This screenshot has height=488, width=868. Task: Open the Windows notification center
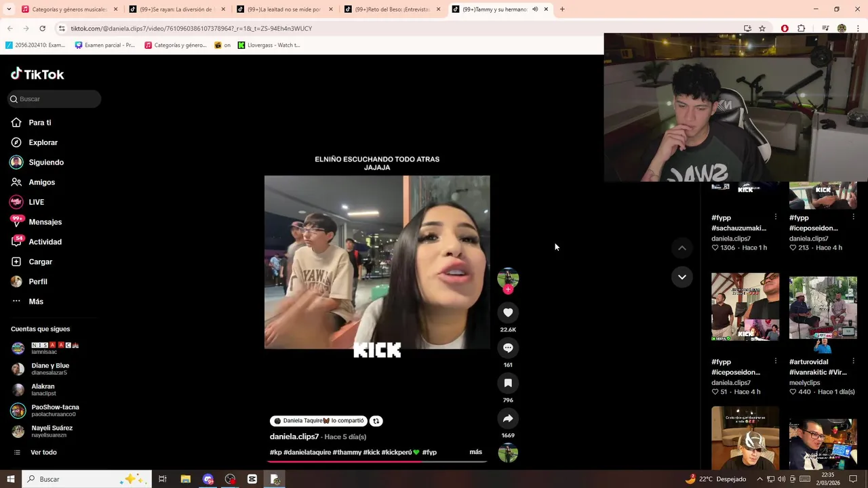pos(853,479)
